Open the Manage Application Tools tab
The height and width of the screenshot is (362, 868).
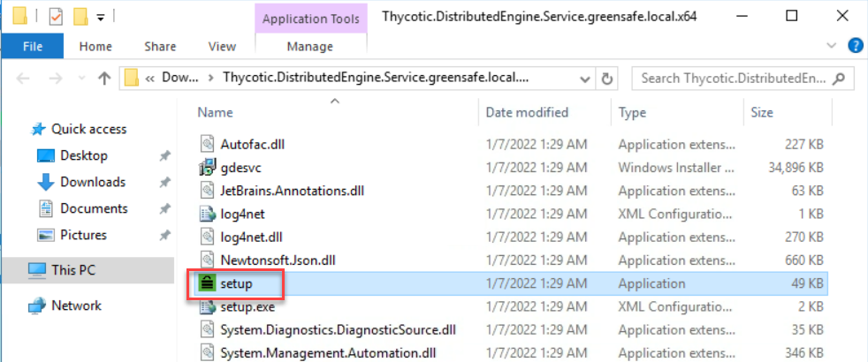coord(310,47)
